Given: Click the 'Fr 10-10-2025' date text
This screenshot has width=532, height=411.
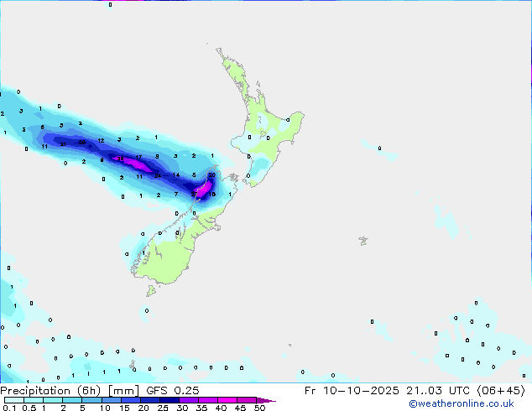Looking at the screenshot, I should [352, 391].
